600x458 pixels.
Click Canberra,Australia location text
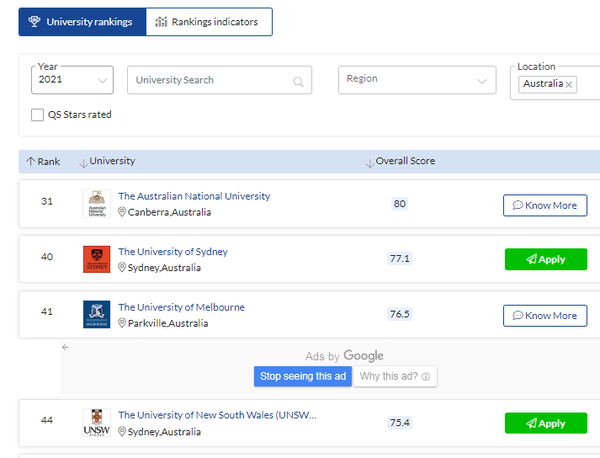170,212
